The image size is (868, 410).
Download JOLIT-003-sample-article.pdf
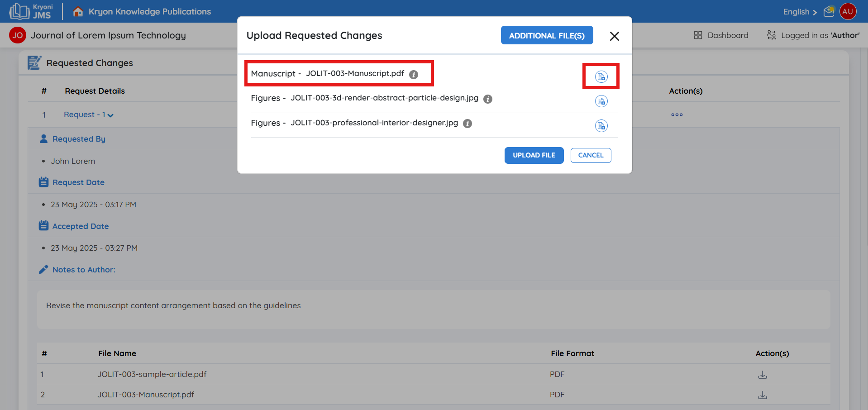point(763,375)
